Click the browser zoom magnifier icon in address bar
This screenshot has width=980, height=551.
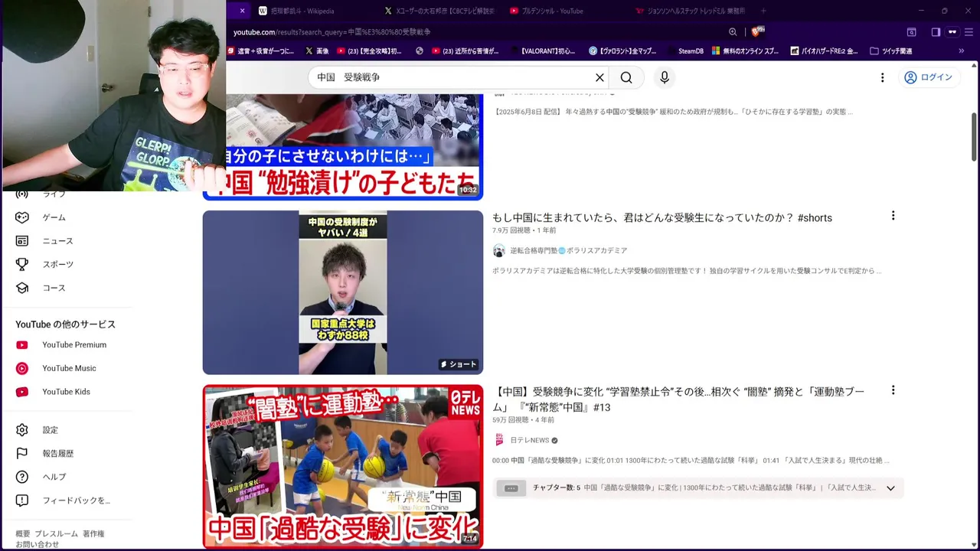click(733, 32)
